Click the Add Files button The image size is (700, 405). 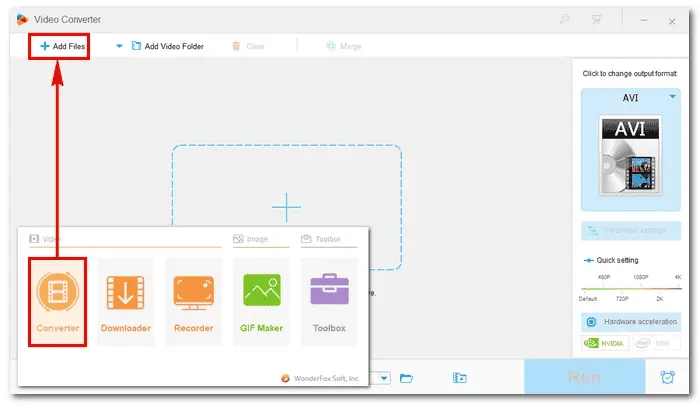62,46
